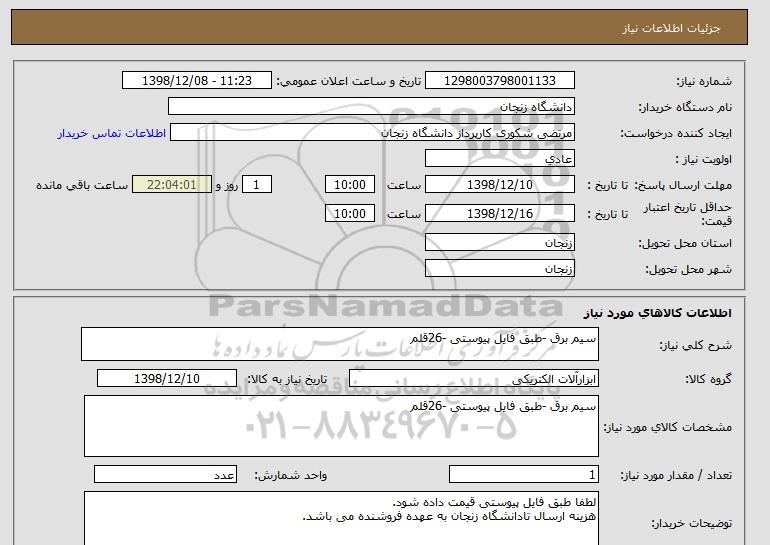Click the buyer organization field دانشگاه زنجان

(x=371, y=107)
